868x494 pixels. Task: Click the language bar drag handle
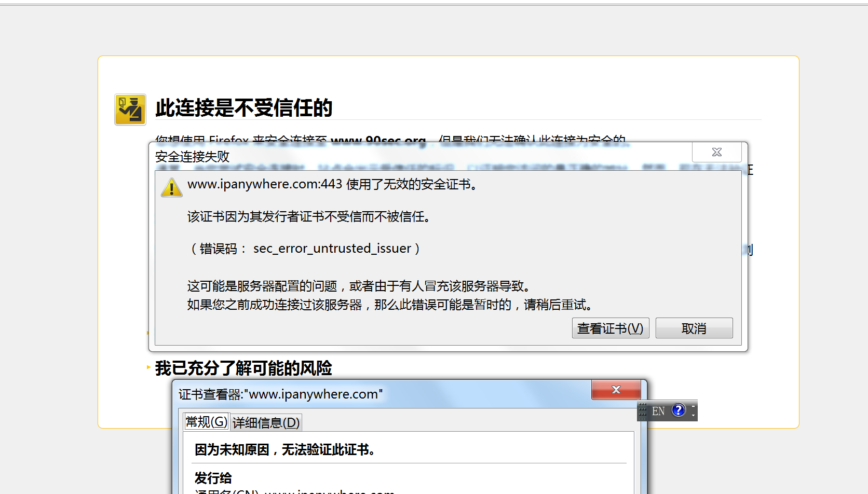click(x=643, y=411)
